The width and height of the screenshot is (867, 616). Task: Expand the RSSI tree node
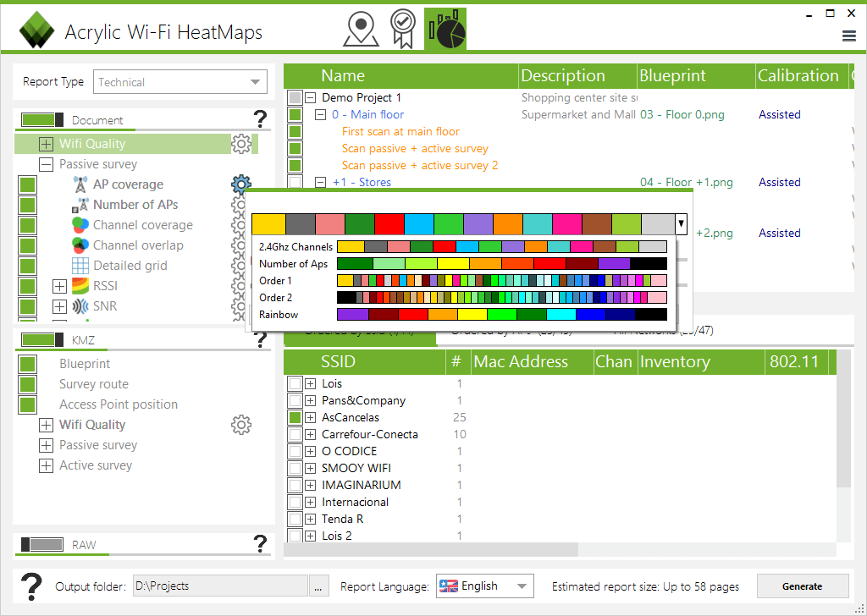pyautogui.click(x=60, y=286)
